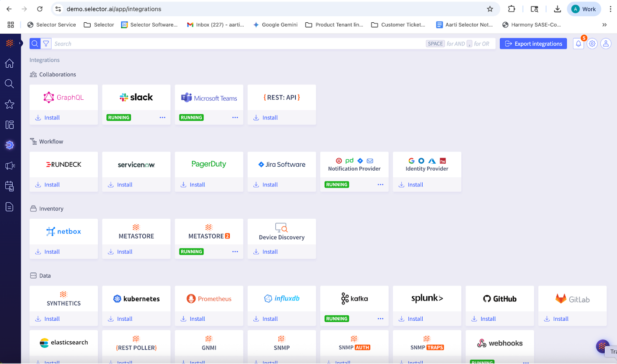The width and height of the screenshot is (617, 364).
Task: Open the Search icon in left sidebar
Action: click(9, 84)
